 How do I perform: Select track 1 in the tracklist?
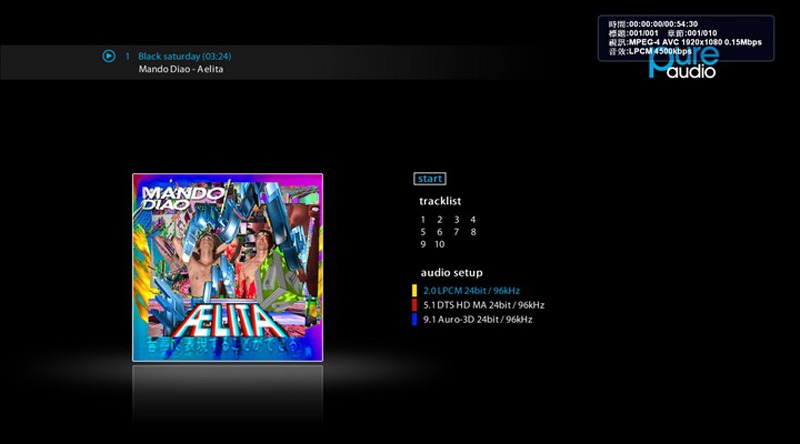[x=424, y=220]
